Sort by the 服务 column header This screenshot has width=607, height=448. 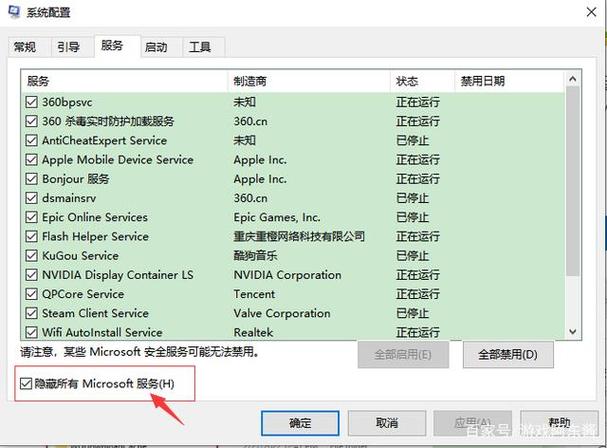pos(124,81)
